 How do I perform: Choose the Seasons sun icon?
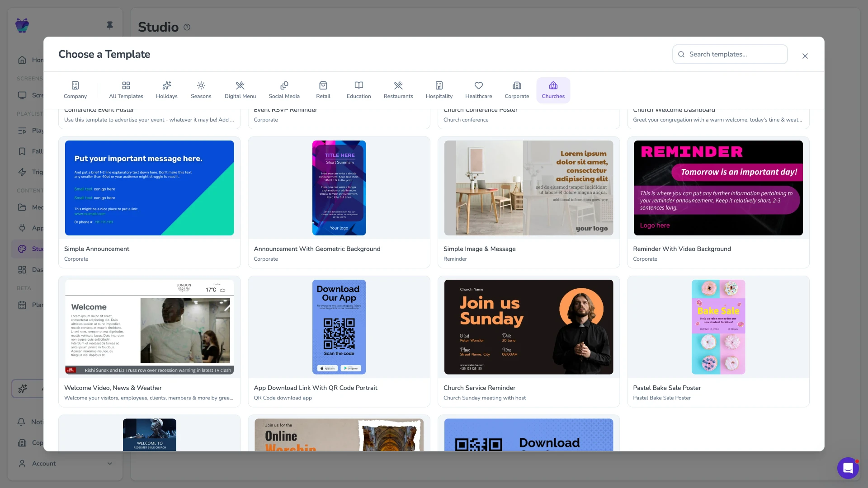201,85
